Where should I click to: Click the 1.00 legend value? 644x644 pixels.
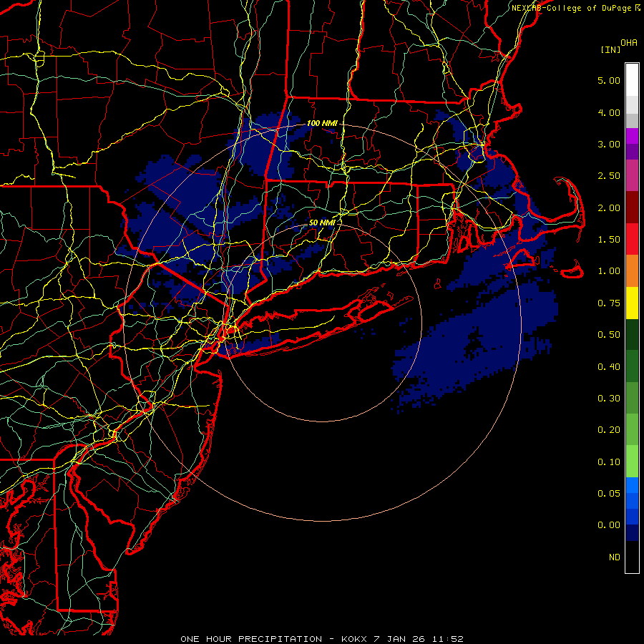(x=609, y=271)
